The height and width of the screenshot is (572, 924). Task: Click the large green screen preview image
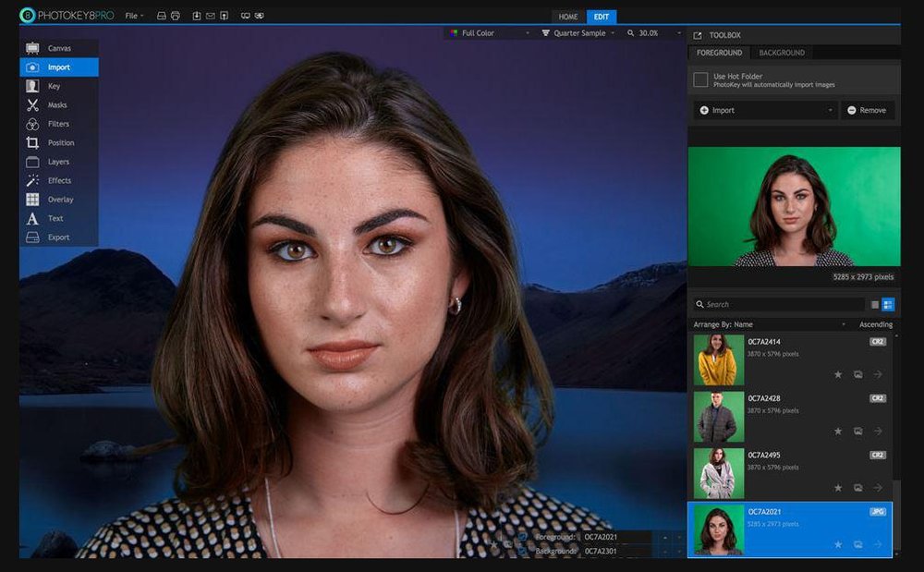794,206
